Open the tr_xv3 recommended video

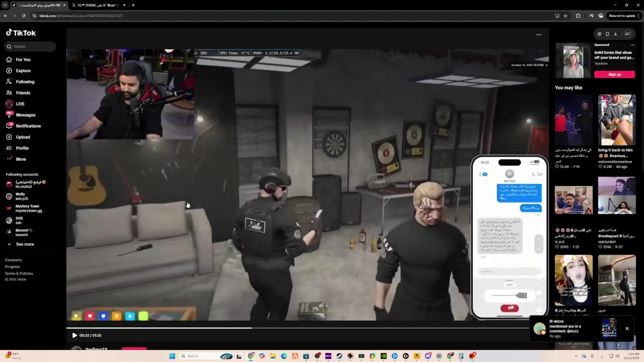click(x=574, y=200)
